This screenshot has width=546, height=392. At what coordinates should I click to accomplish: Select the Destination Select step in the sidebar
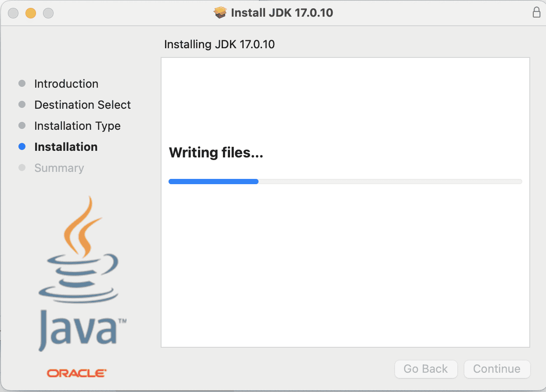(83, 104)
